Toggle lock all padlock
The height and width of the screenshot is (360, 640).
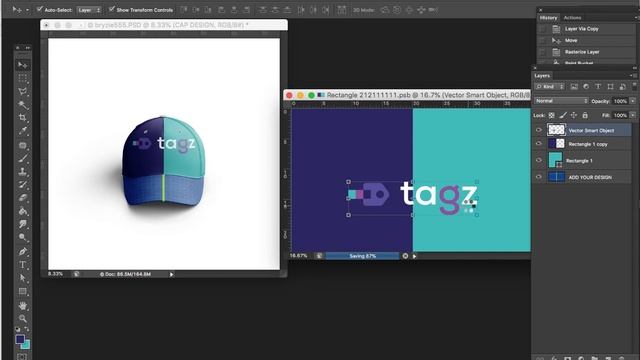coord(585,116)
